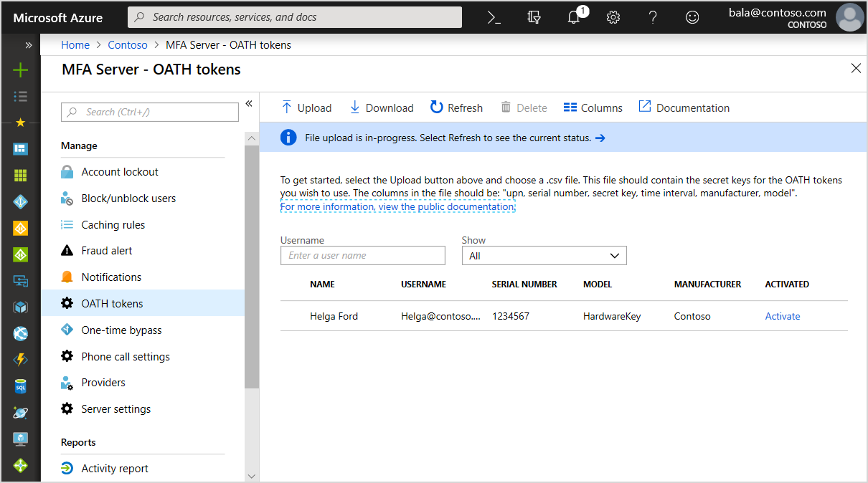Open the directory and subscription filter icon
The height and width of the screenshot is (483, 868).
pyautogui.click(x=534, y=17)
